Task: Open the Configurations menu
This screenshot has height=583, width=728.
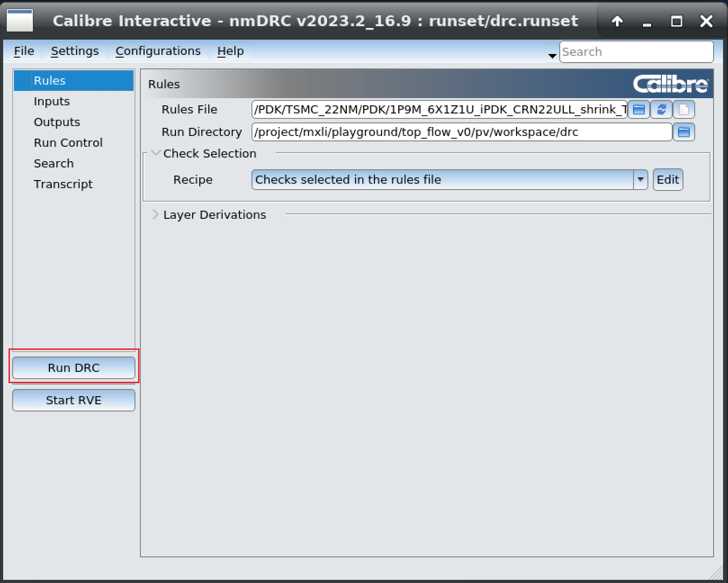Action: pyautogui.click(x=158, y=51)
